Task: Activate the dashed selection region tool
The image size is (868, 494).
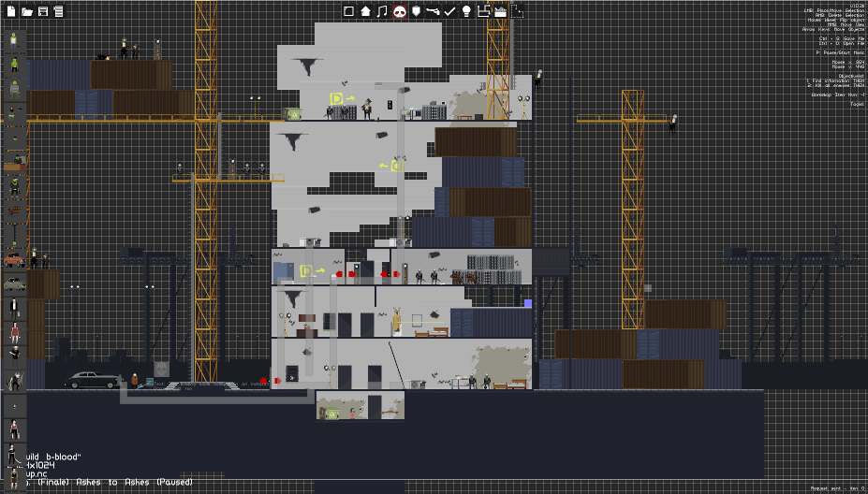Action: click(517, 11)
